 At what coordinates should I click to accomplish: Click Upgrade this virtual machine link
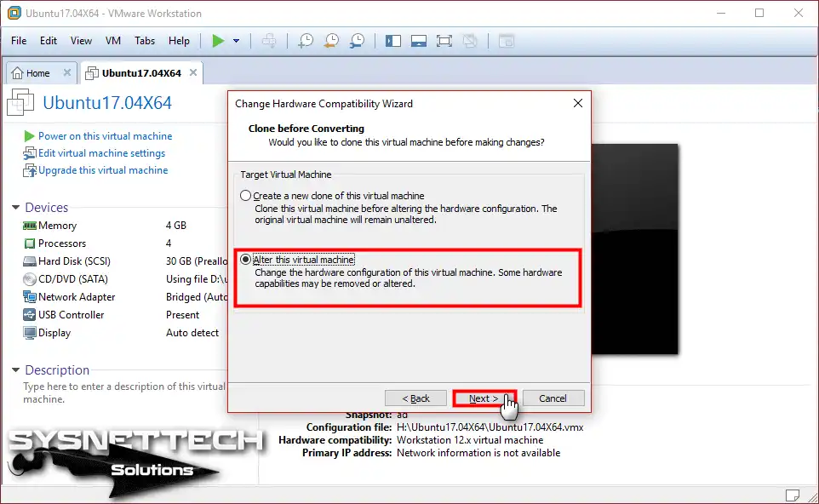pyautogui.click(x=103, y=170)
